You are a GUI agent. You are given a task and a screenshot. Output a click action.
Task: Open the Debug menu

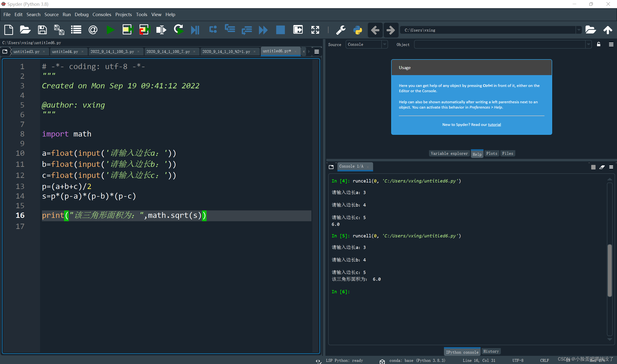[x=81, y=14]
